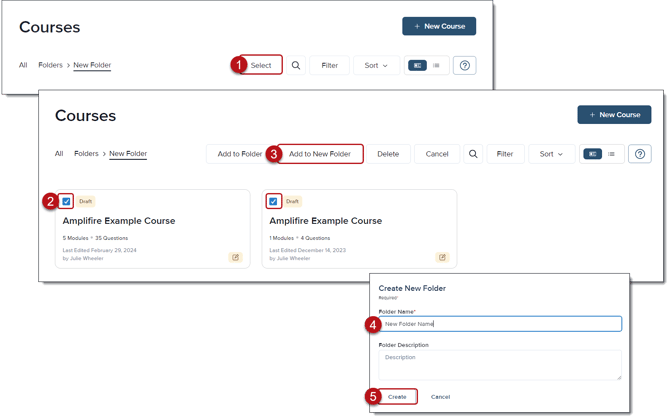Switch to list view in the lower Courses panel
This screenshot has height=419, width=670.
point(611,154)
